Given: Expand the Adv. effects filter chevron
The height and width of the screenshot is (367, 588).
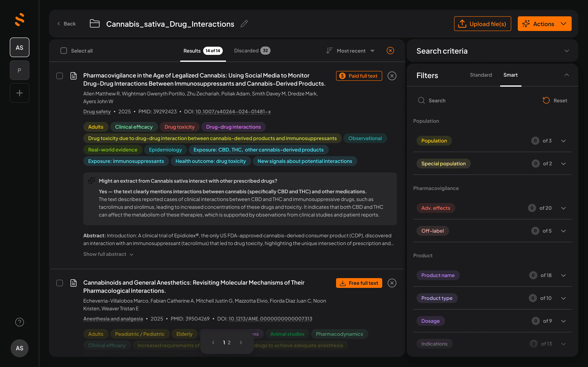Looking at the screenshot, I should pyautogui.click(x=563, y=208).
